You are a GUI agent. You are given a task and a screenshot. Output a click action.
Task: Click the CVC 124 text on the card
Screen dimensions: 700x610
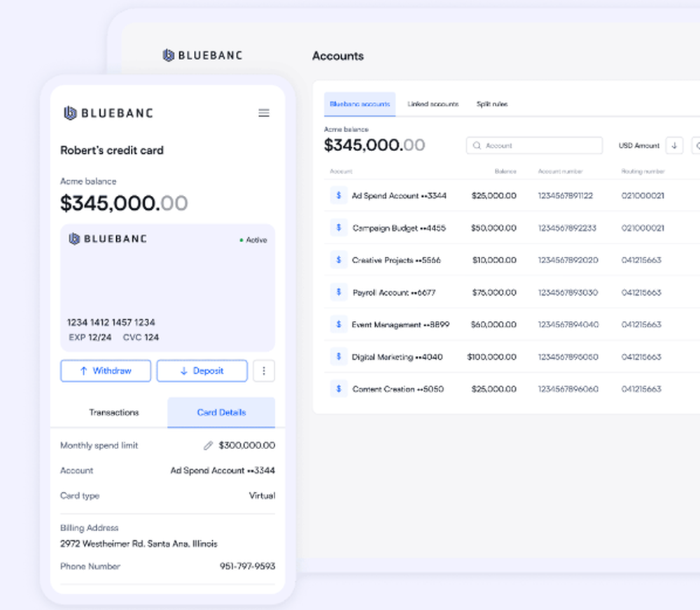pos(141,337)
